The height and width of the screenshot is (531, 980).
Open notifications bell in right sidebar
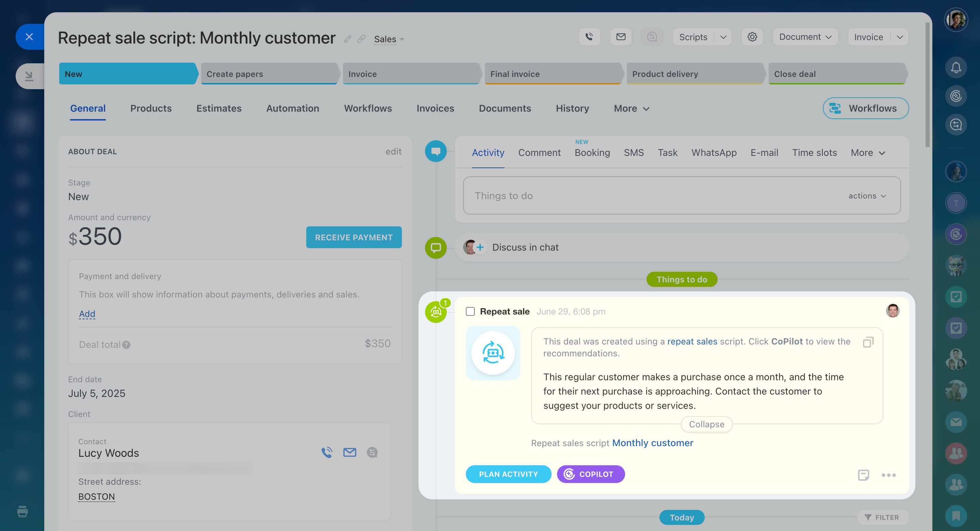(x=955, y=68)
